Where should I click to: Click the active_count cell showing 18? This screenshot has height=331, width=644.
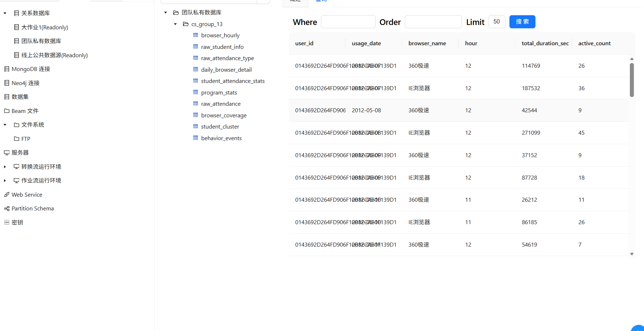pyautogui.click(x=600, y=177)
